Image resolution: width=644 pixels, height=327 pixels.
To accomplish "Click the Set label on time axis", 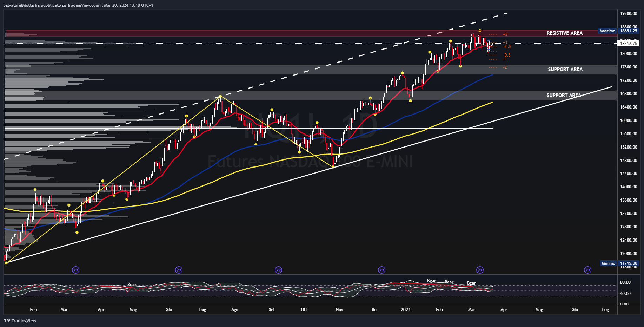I will pyautogui.click(x=272, y=310).
